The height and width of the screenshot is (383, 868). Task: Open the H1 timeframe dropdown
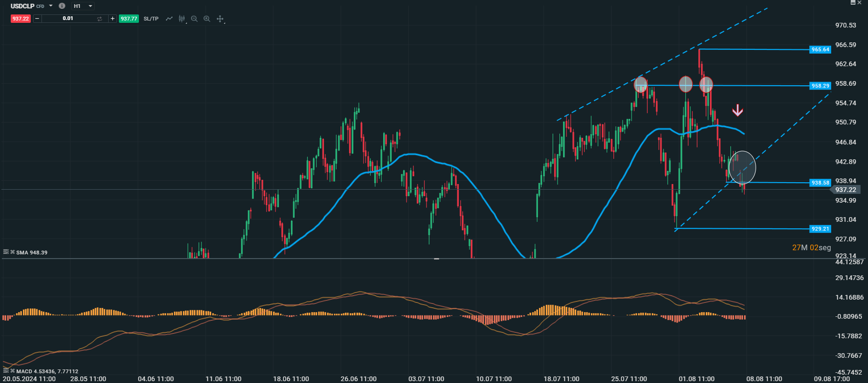(x=83, y=6)
